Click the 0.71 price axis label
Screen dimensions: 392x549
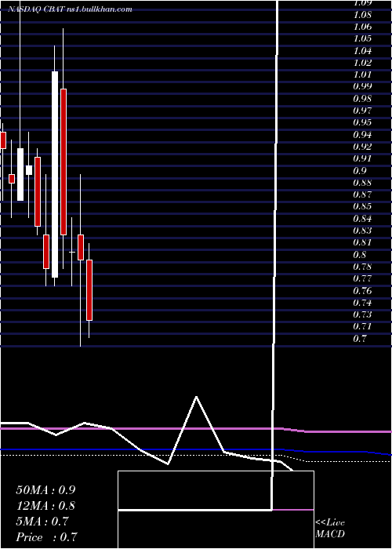tap(362, 327)
